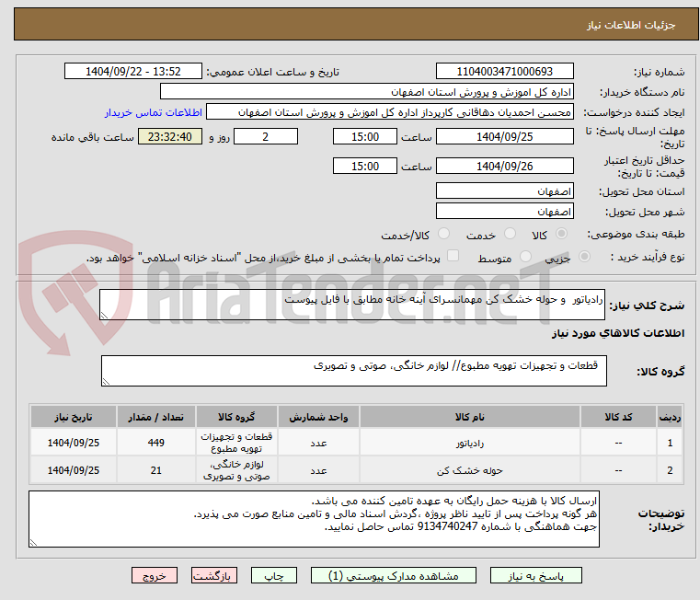Click the تعداد / مقدار column header
The width and height of the screenshot is (700, 600).
click(x=155, y=417)
